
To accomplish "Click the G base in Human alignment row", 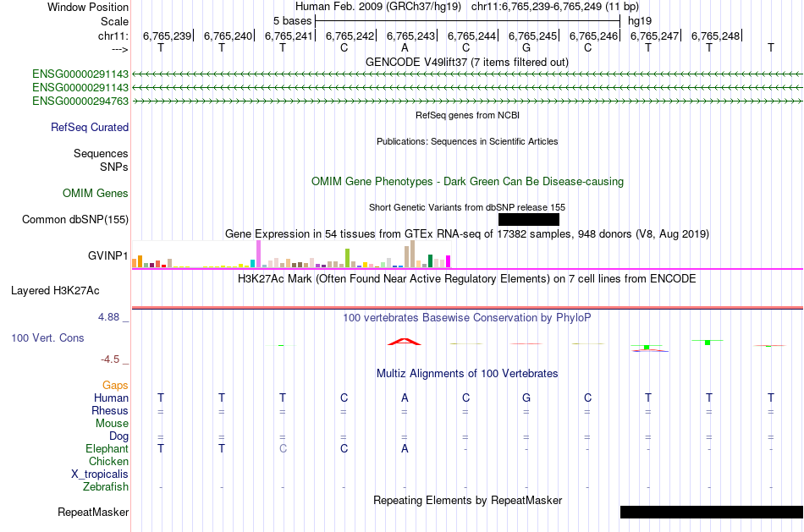I will (526, 398).
